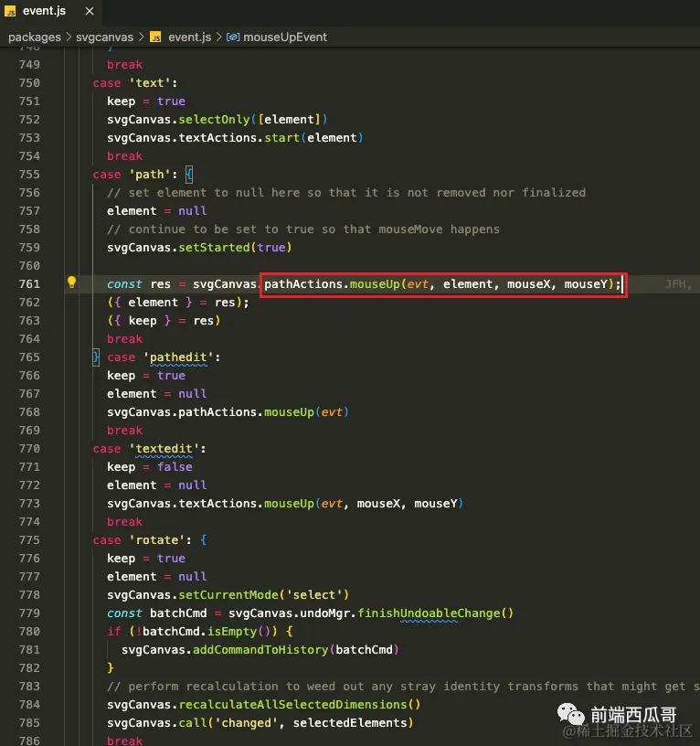Click the lightbulb code action icon
Viewport: 700px width, 746px height.
(x=71, y=282)
